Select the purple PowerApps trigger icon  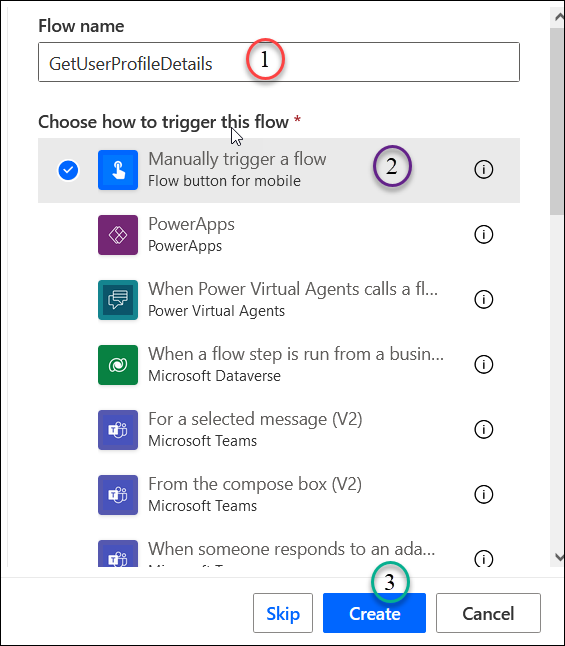click(118, 235)
